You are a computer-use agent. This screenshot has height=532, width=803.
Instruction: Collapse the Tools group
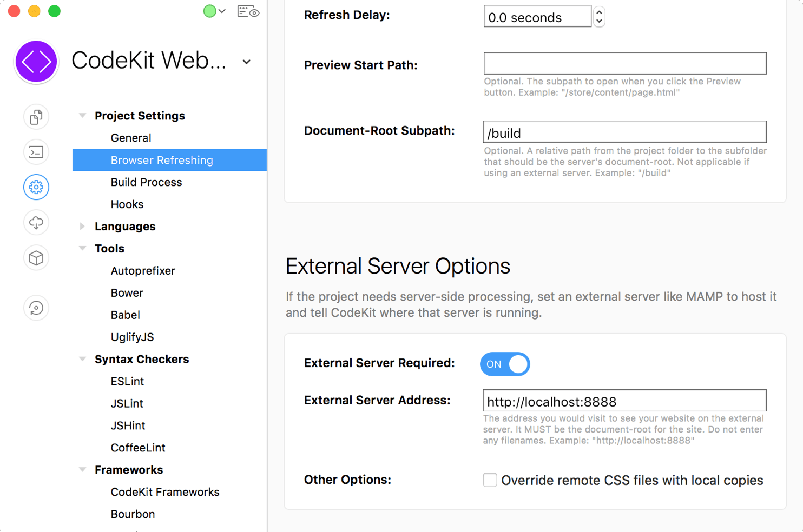[x=82, y=248]
